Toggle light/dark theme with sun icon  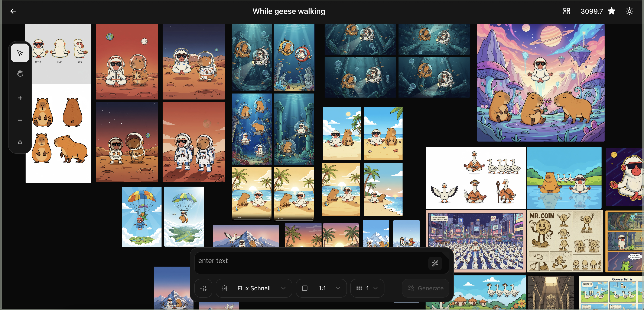point(629,11)
